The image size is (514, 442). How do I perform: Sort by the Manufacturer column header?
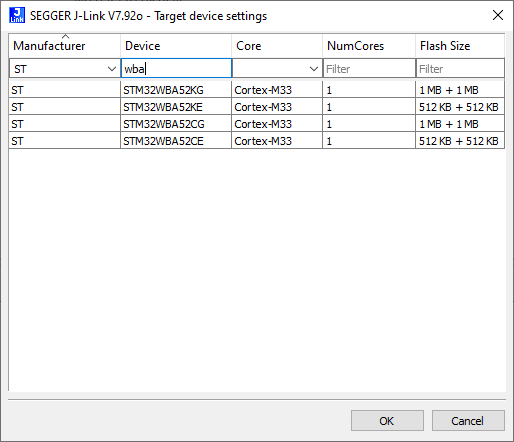64,46
